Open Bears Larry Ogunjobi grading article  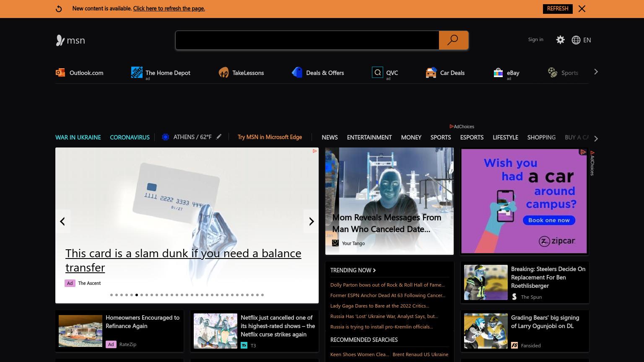(545, 322)
